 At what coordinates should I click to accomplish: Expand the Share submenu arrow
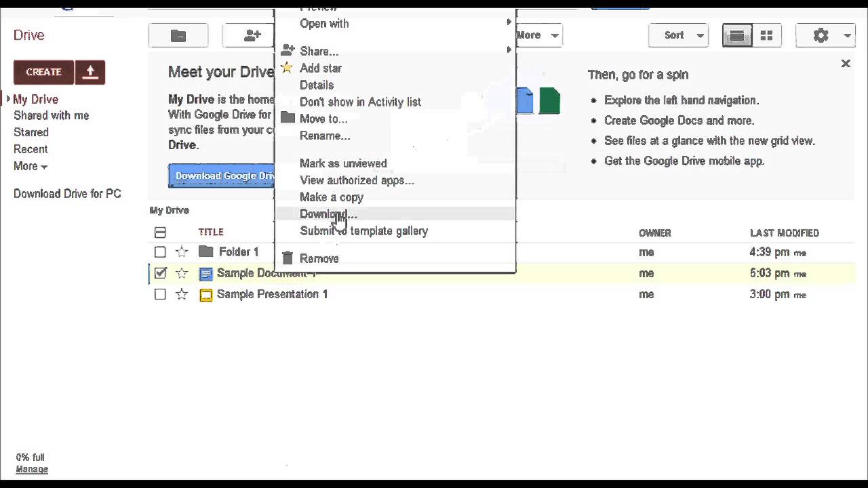click(509, 50)
